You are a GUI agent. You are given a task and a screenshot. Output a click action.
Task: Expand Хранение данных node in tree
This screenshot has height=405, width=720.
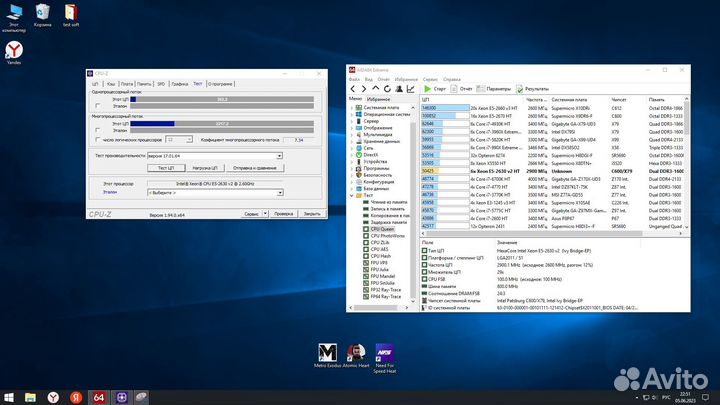point(352,141)
